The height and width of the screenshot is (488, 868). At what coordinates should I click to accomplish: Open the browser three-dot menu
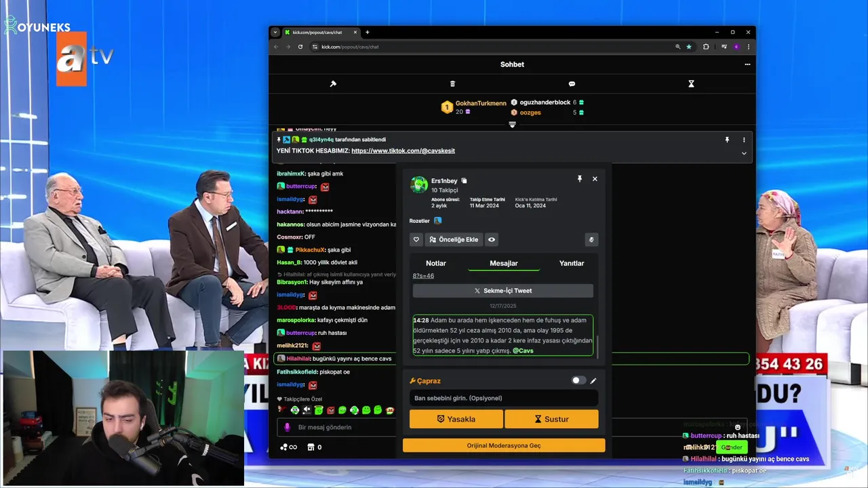[x=749, y=47]
